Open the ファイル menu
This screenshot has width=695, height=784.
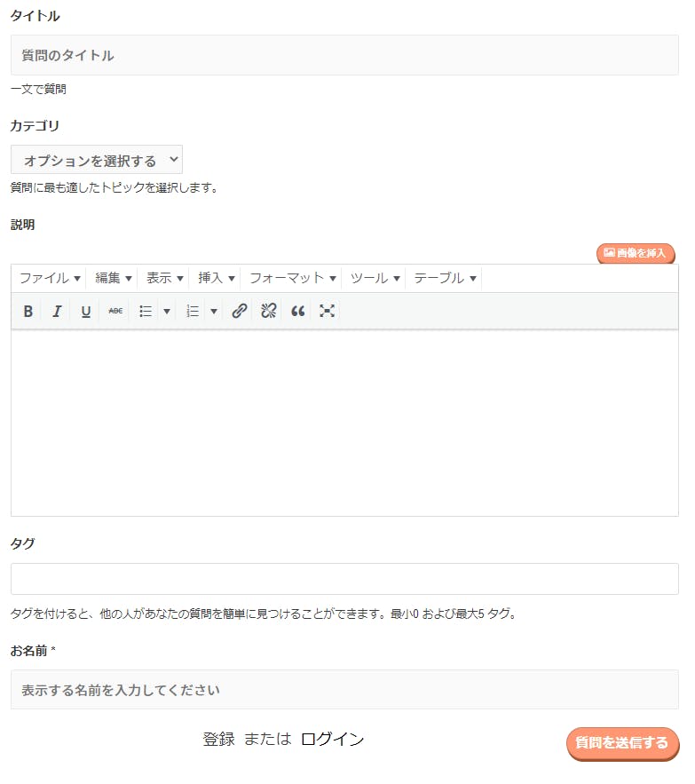pos(50,278)
